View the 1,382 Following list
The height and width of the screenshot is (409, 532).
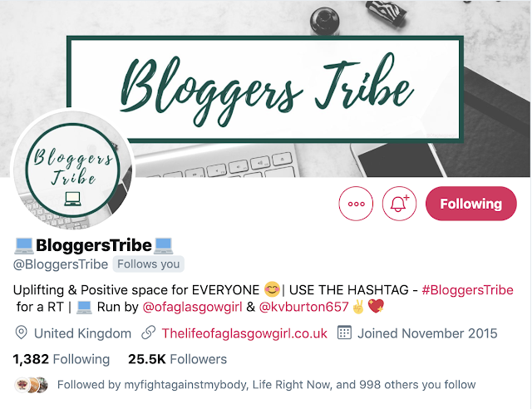61,359
